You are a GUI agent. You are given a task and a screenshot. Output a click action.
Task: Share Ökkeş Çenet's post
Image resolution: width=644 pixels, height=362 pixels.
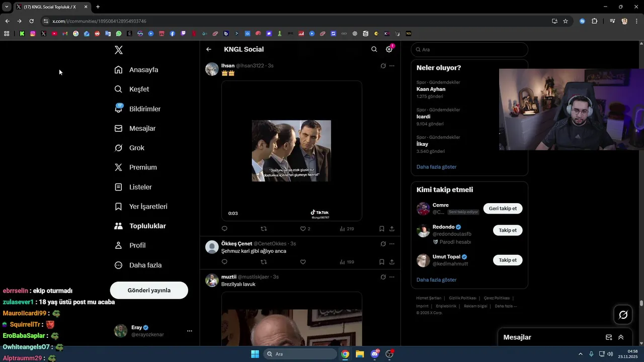click(392, 262)
